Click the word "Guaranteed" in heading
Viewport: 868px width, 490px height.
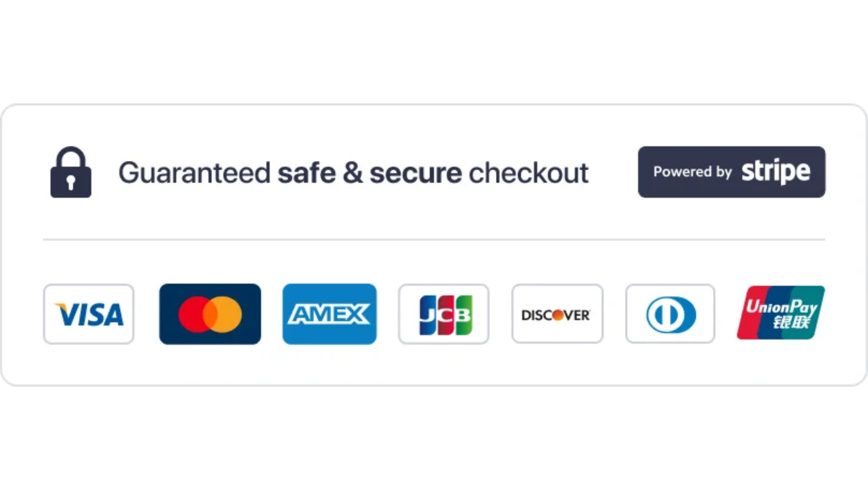click(194, 173)
